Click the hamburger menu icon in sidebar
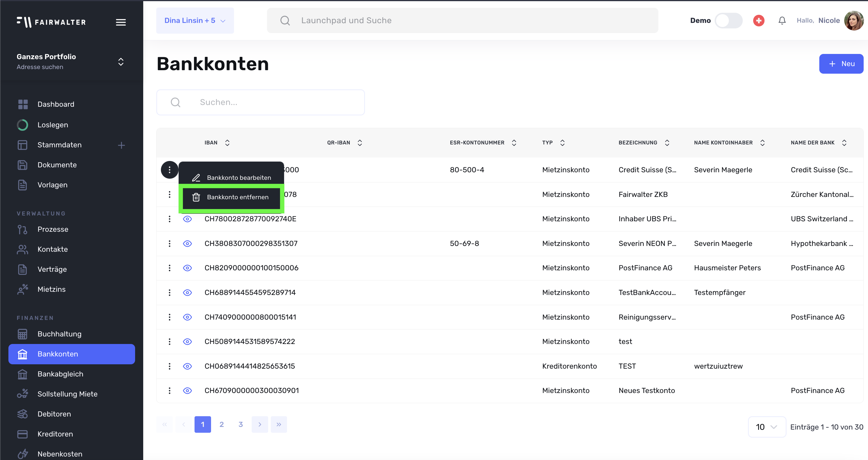868x460 pixels. [121, 22]
